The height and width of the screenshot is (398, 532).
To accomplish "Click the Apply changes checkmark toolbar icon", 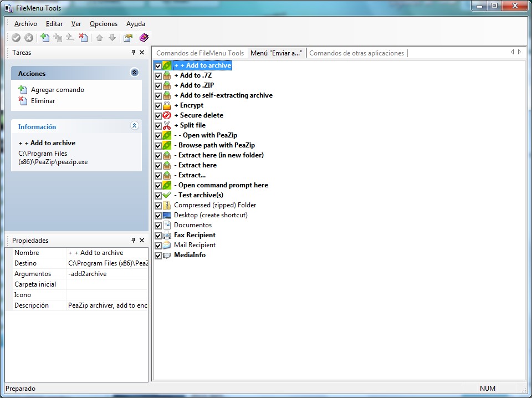I will (x=16, y=38).
